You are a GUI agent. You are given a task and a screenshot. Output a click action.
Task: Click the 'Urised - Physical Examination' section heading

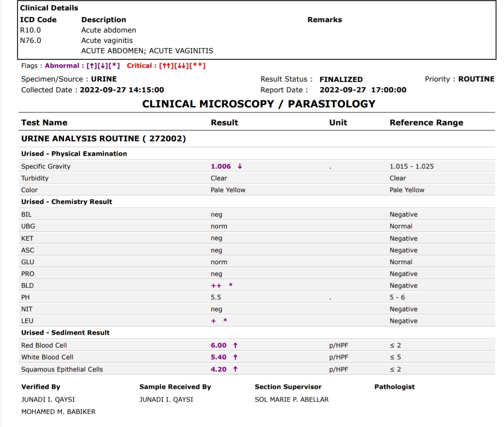tap(74, 153)
